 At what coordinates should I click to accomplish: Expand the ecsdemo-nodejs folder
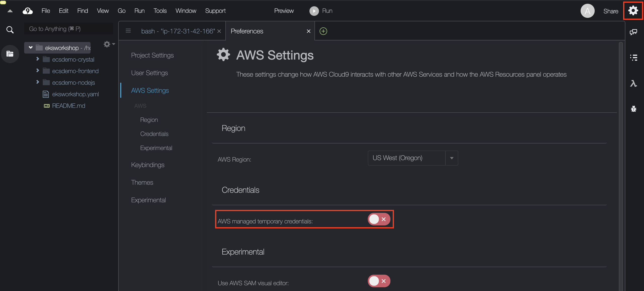click(37, 82)
